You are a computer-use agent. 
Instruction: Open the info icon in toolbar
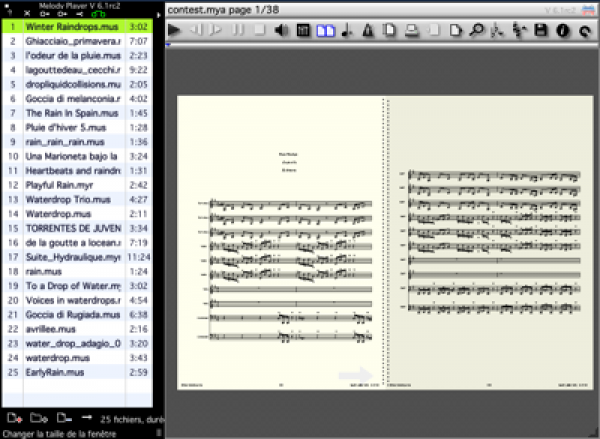[562, 32]
